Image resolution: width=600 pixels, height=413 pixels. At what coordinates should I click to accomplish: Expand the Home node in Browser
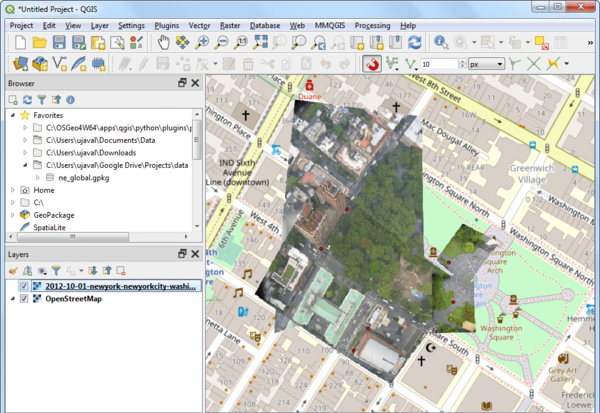click(13, 190)
